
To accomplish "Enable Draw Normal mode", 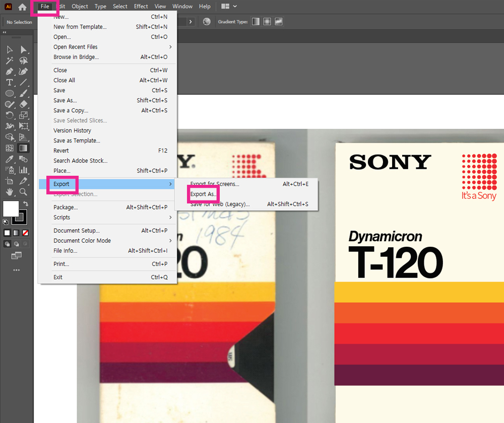I will tap(7, 244).
